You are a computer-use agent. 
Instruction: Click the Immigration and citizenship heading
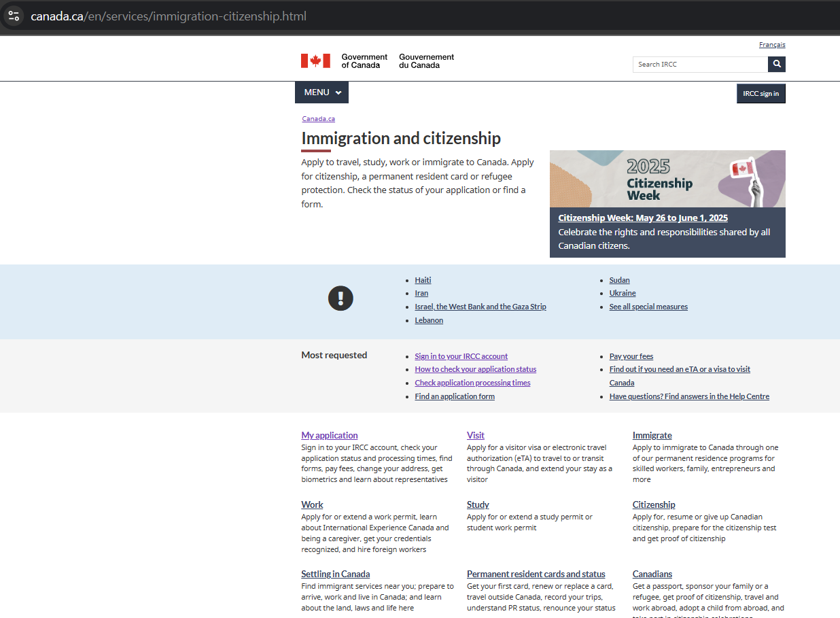(401, 138)
